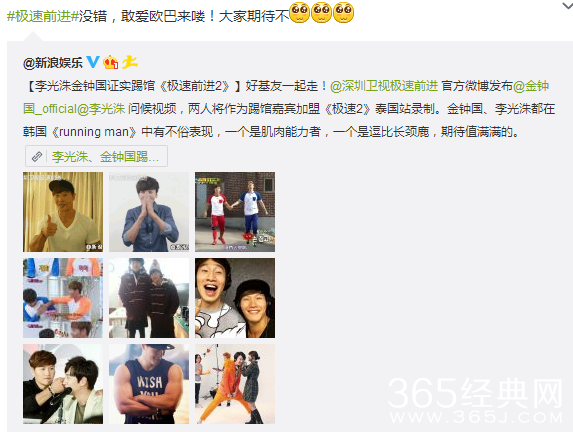
Task: Click the crown membership badge icon
Action: (x=111, y=62)
